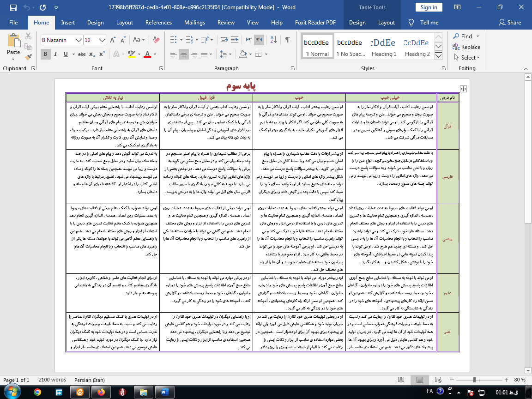Toggle Show/Hide paragraph marks
Screen dimensions: 532x399
click(x=287, y=40)
